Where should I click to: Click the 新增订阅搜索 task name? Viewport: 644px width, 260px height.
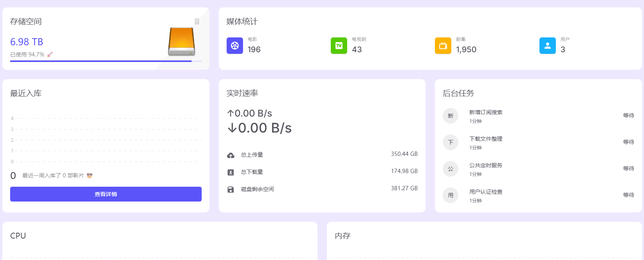486,112
